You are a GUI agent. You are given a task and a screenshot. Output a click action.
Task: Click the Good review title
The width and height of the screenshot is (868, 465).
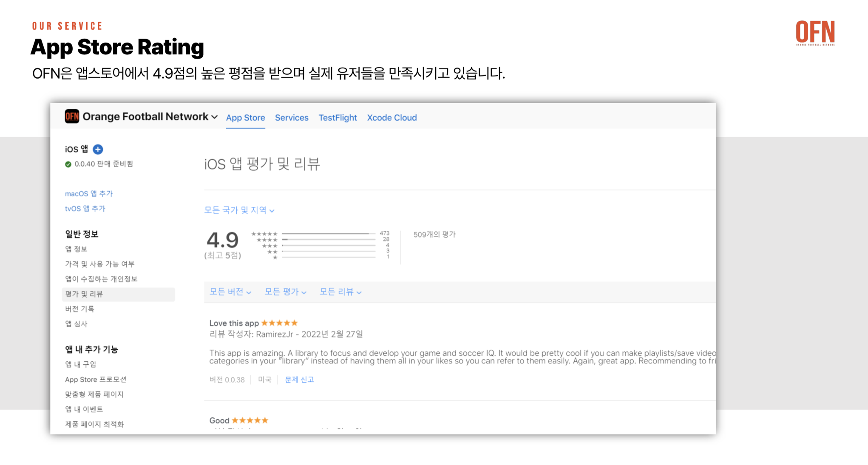tap(219, 421)
